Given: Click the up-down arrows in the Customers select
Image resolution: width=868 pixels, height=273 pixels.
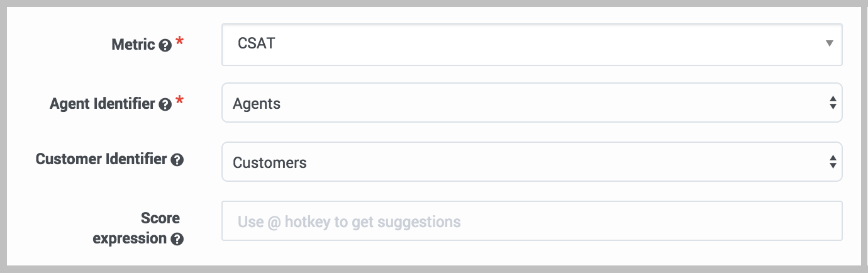Looking at the screenshot, I should (x=832, y=162).
